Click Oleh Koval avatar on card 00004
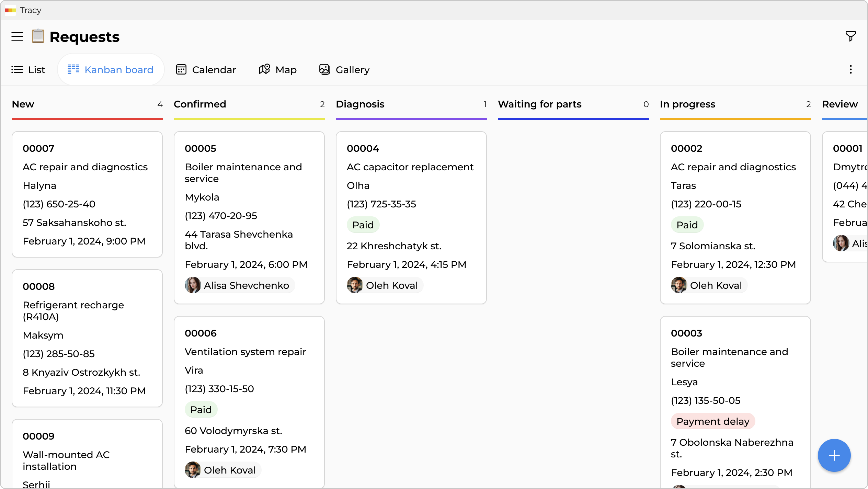The width and height of the screenshot is (868, 489). click(x=355, y=285)
